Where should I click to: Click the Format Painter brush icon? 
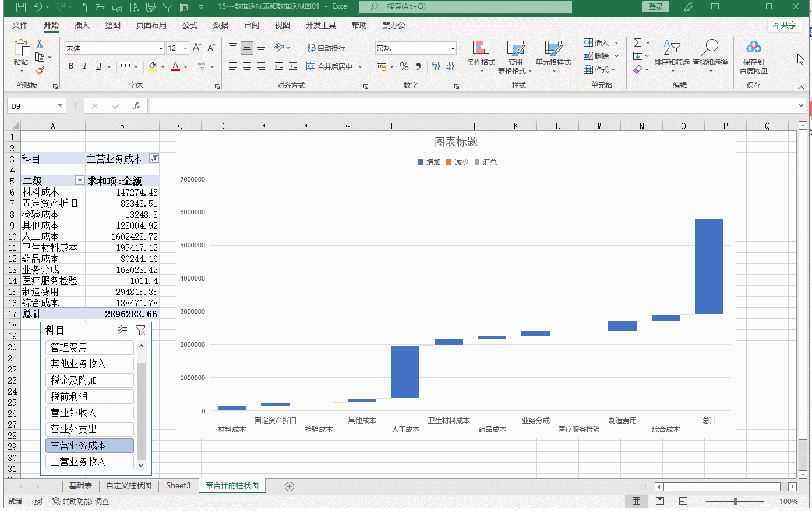point(40,70)
